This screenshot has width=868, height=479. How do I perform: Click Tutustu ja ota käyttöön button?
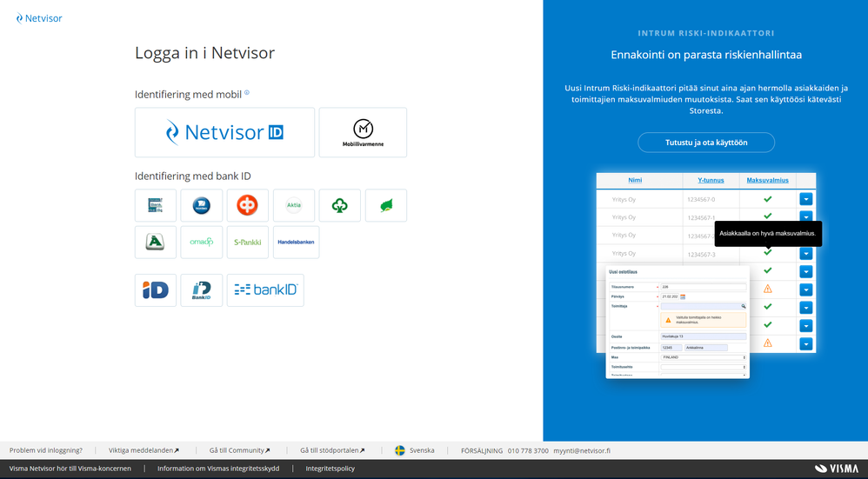tap(706, 143)
